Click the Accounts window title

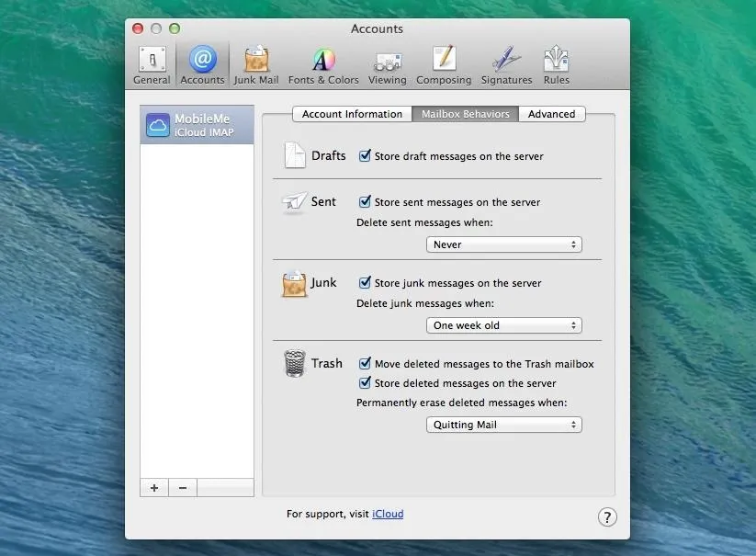point(377,28)
